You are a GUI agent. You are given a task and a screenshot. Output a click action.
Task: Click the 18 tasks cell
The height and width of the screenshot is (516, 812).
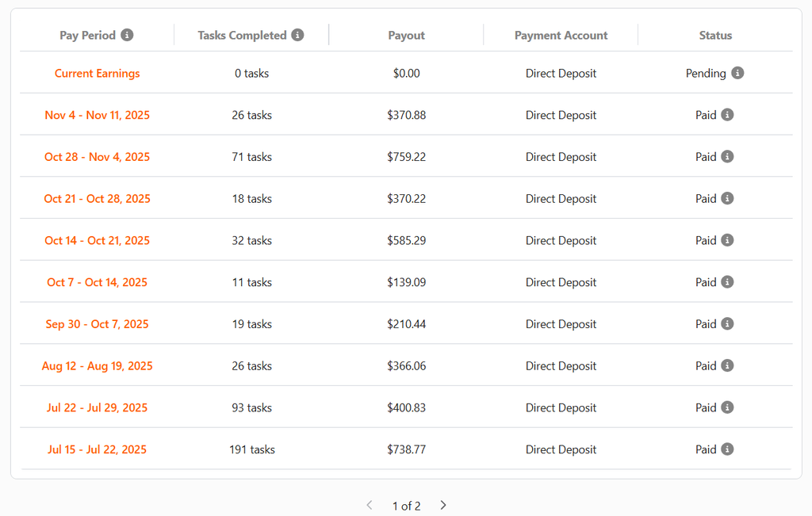tap(251, 199)
